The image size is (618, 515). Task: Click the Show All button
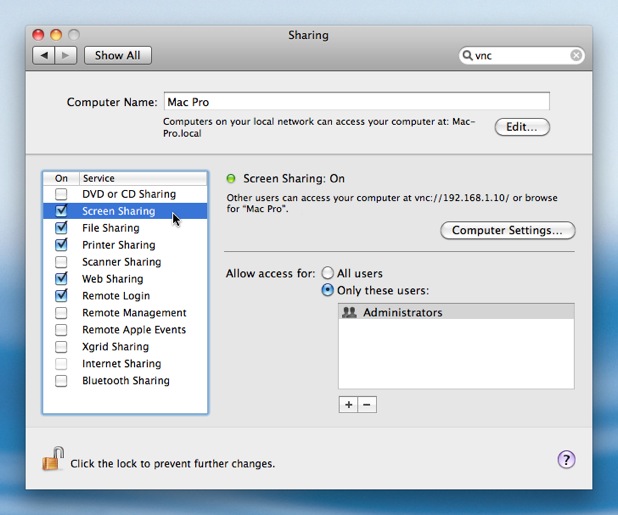(117, 55)
